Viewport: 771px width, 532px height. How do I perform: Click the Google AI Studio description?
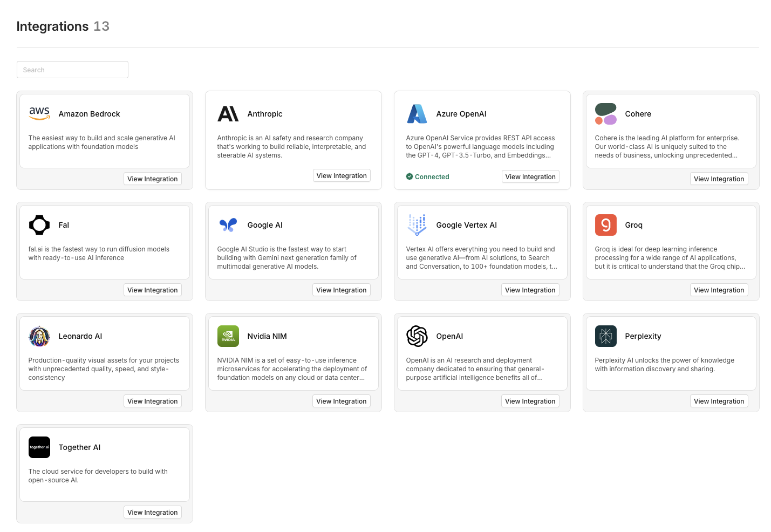(287, 258)
